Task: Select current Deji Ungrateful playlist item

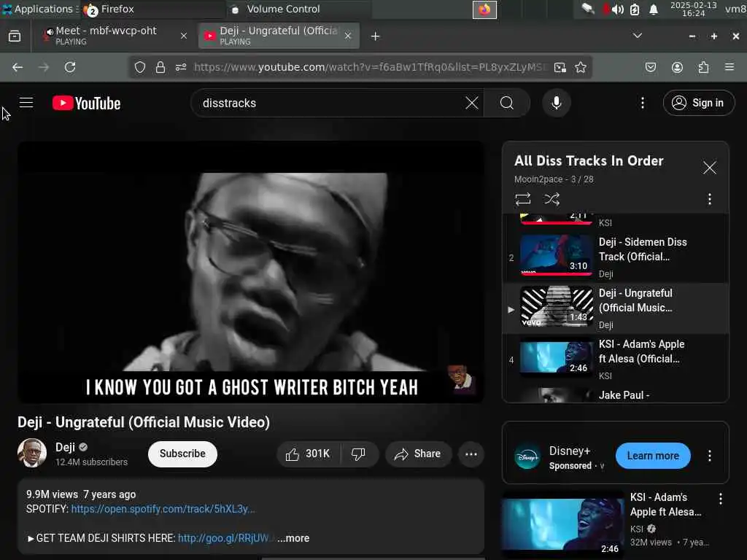Action: (616, 308)
